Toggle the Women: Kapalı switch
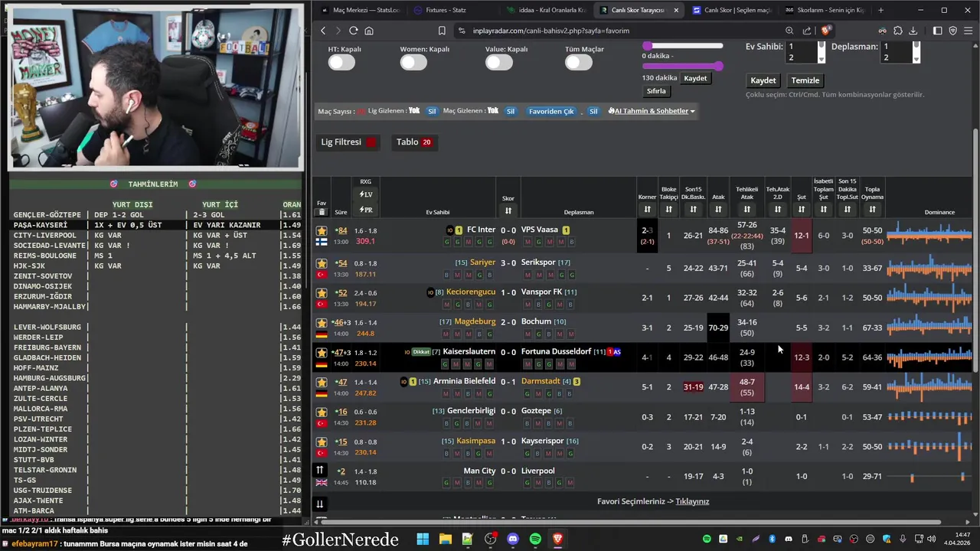The image size is (980, 551). tap(413, 63)
